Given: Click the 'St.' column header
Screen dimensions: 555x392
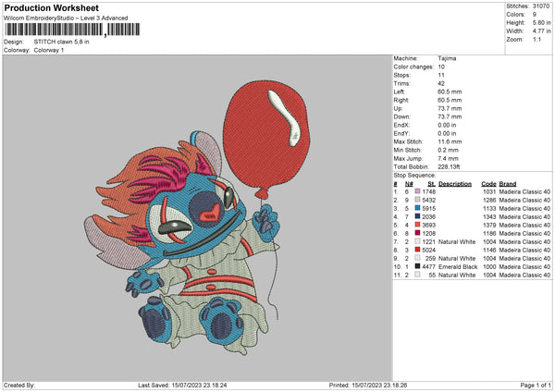Looking at the screenshot, I should (431, 184).
